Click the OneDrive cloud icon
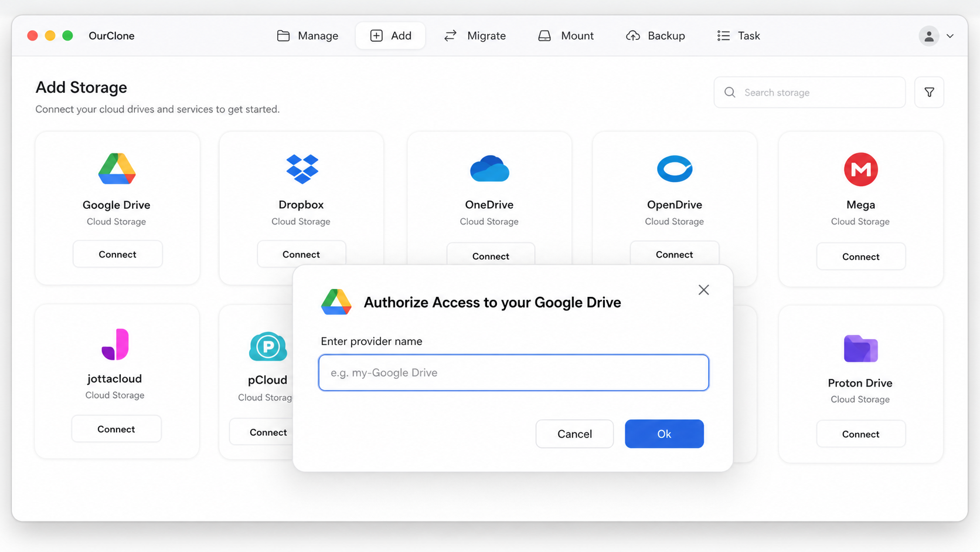980x552 pixels. [x=489, y=168]
